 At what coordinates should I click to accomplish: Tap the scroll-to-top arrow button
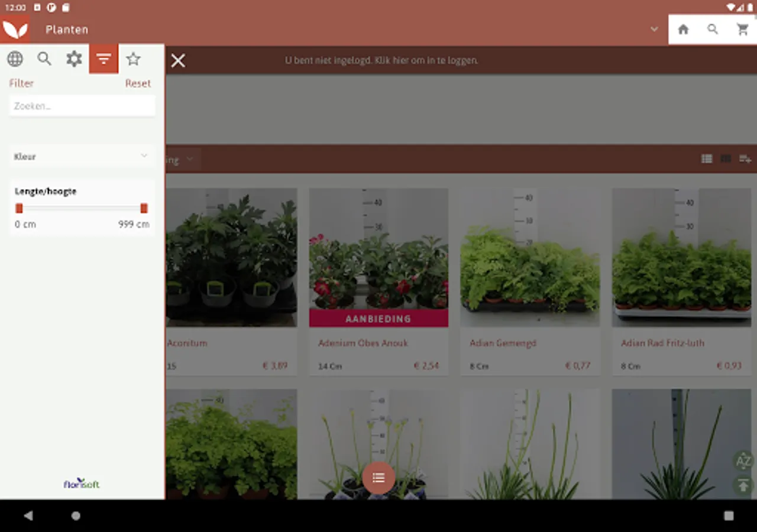tap(743, 485)
